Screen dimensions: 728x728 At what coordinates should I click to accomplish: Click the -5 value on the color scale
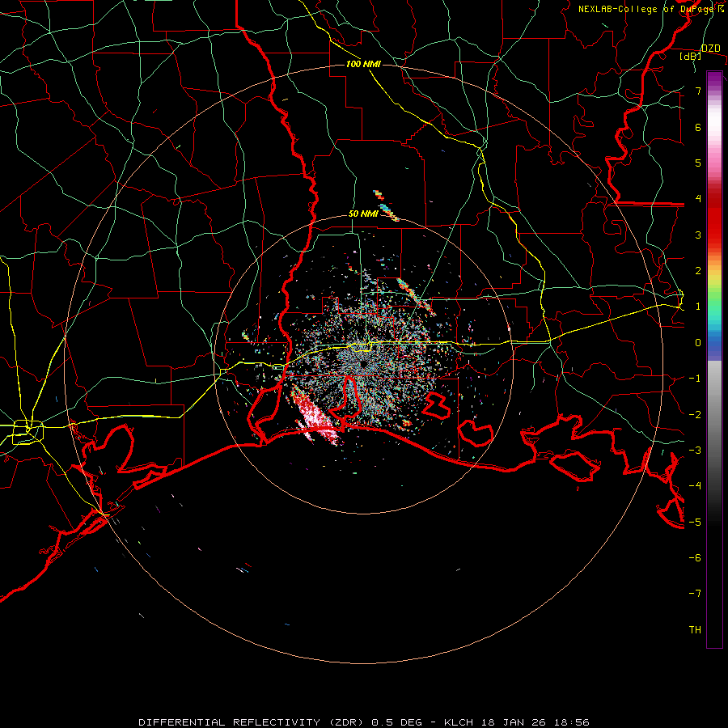695,523
